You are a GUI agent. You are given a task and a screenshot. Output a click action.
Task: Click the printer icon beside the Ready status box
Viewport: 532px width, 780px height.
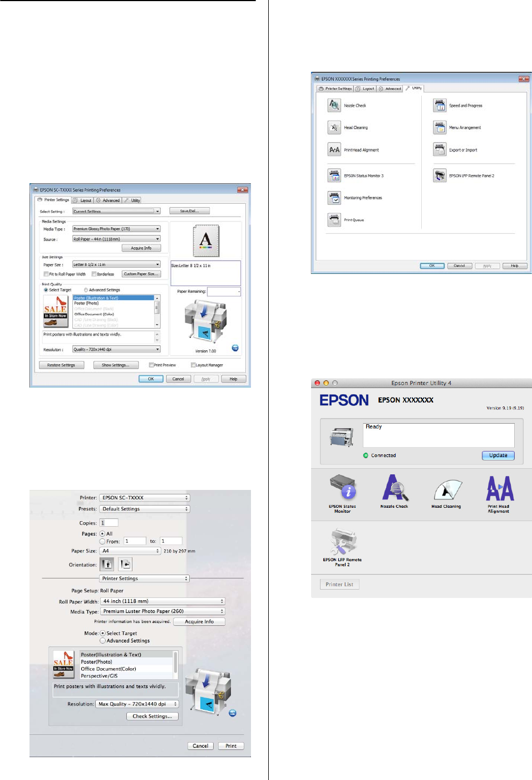[342, 436]
